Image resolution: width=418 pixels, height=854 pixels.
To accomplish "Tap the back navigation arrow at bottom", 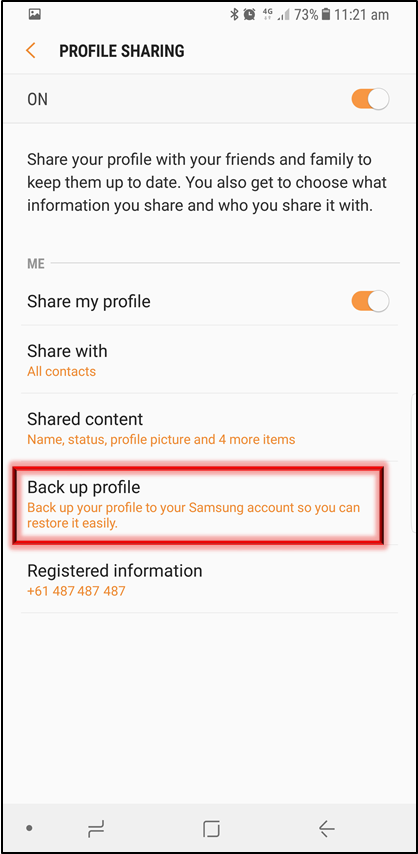I will [x=326, y=829].
